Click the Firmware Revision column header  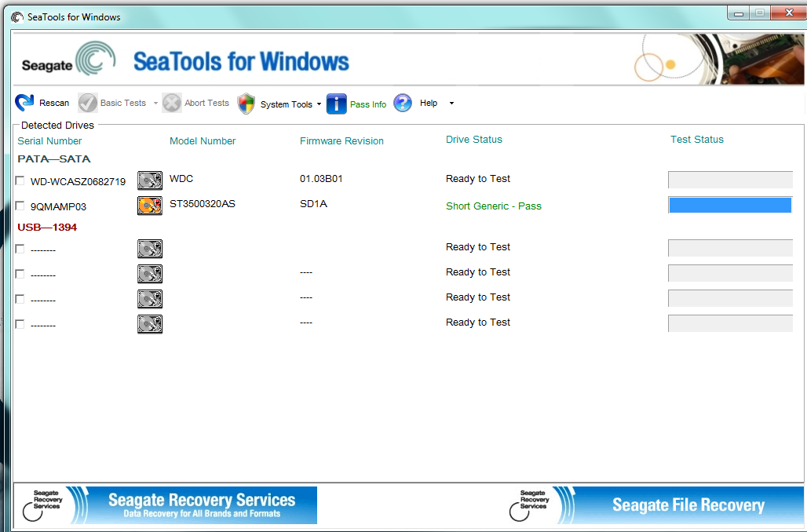(341, 141)
